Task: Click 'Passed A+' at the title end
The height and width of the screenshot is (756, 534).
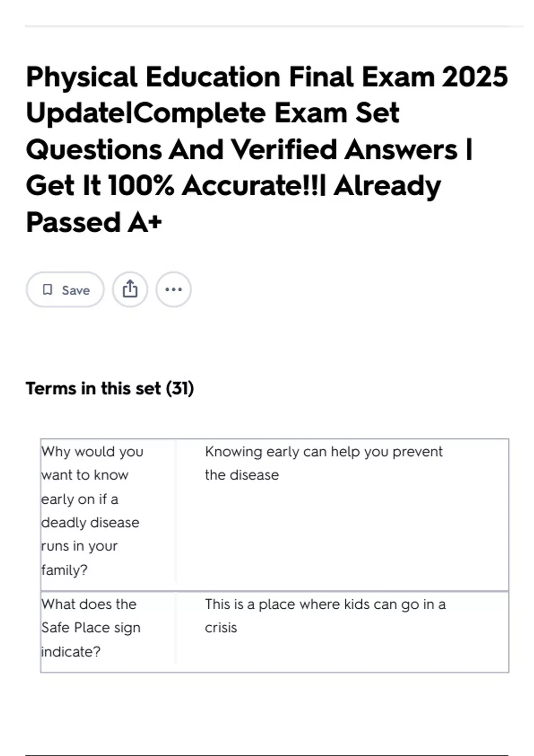Action: tap(94, 222)
